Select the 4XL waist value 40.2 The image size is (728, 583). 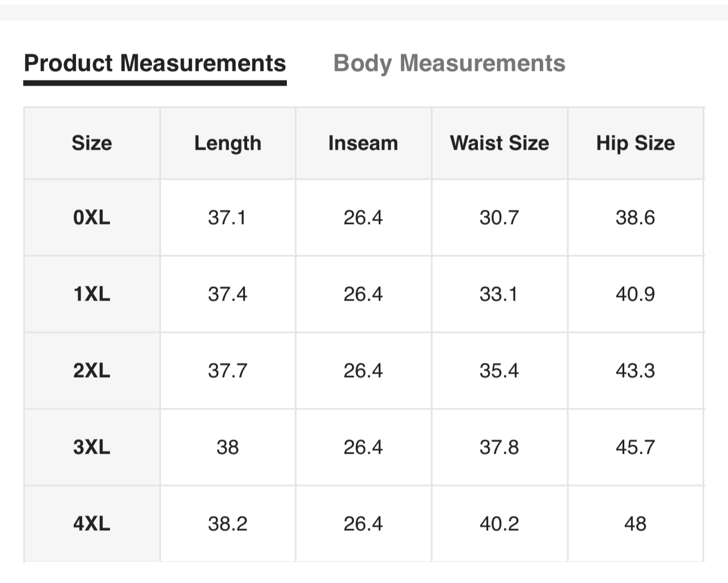pyautogui.click(x=499, y=523)
